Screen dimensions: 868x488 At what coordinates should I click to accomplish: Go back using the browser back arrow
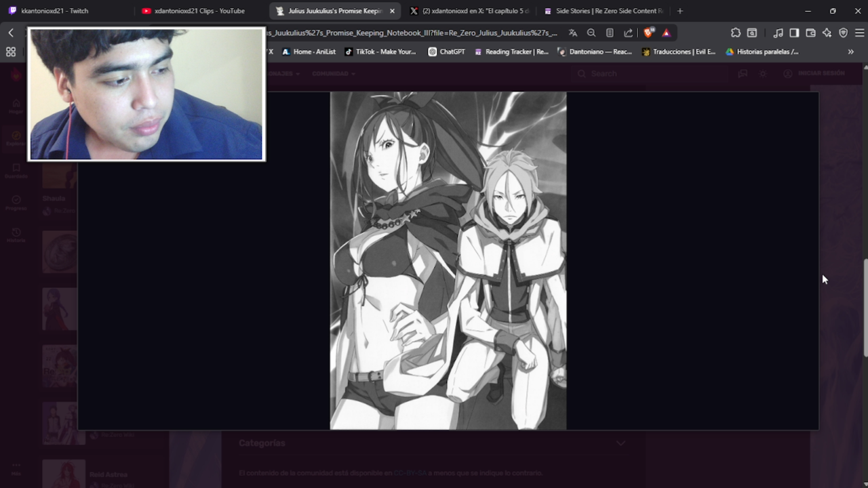coord(11,33)
